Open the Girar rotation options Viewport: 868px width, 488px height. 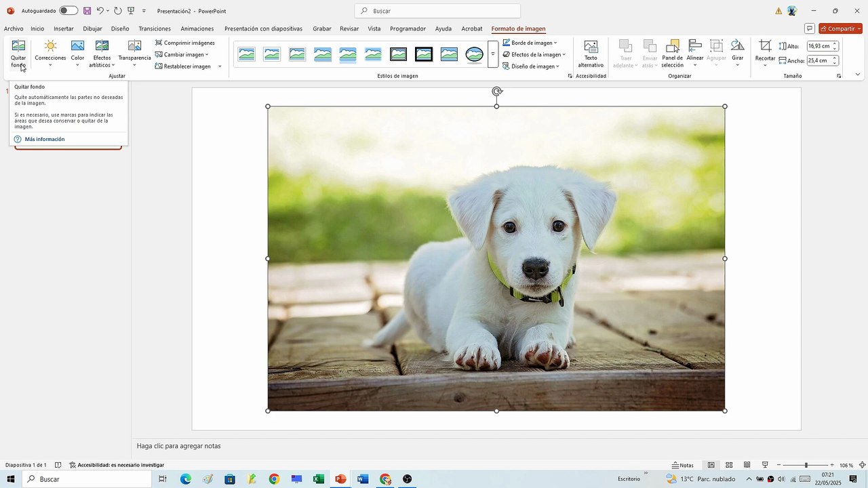coord(737,54)
